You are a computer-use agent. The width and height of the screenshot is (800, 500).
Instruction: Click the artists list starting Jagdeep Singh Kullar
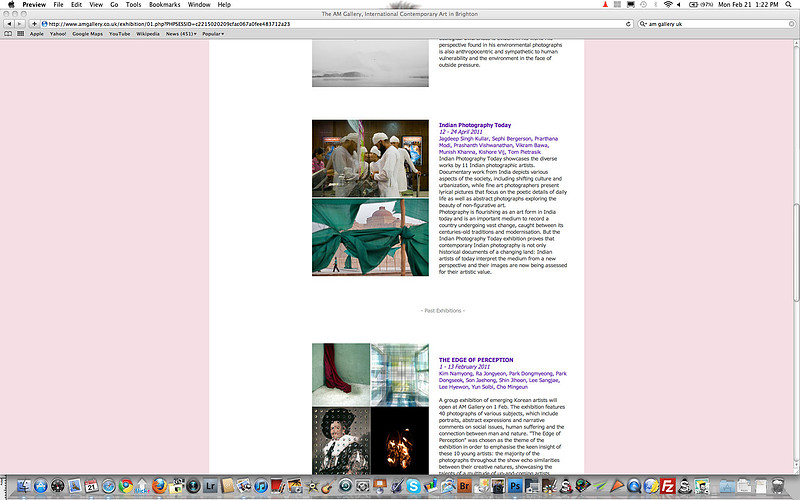tap(498, 145)
